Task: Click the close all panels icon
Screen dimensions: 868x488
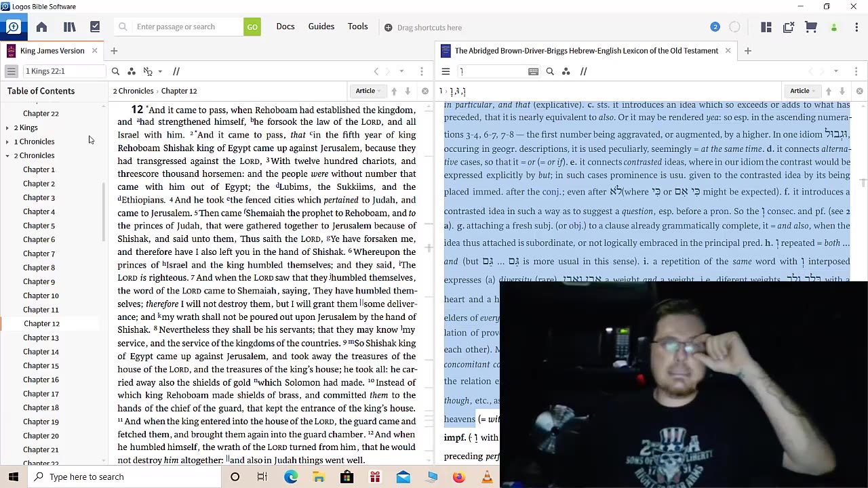Action: pos(789,27)
